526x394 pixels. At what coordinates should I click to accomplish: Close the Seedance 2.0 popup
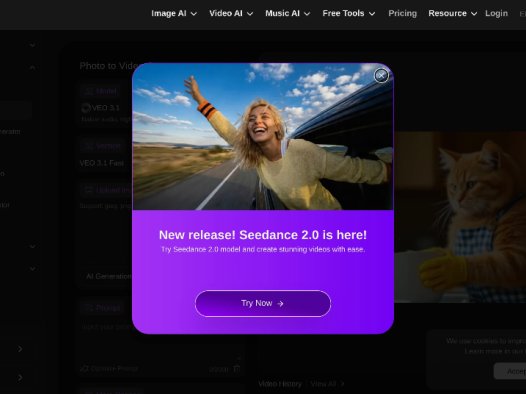pyautogui.click(x=381, y=76)
